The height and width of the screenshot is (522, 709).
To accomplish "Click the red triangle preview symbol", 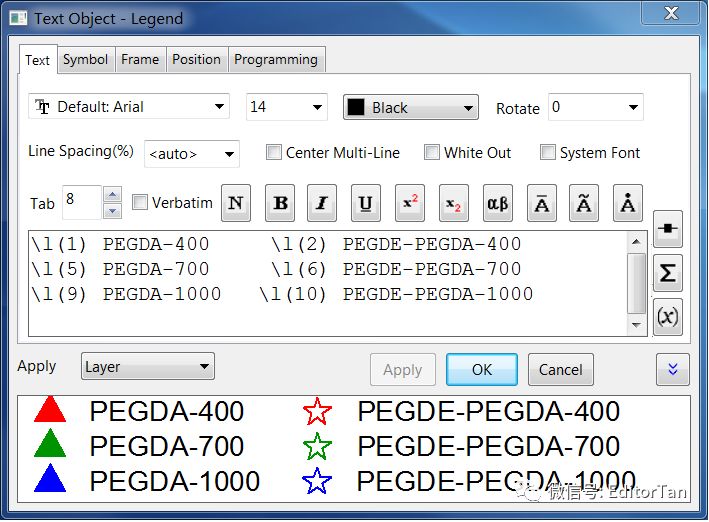I will 50,409.
